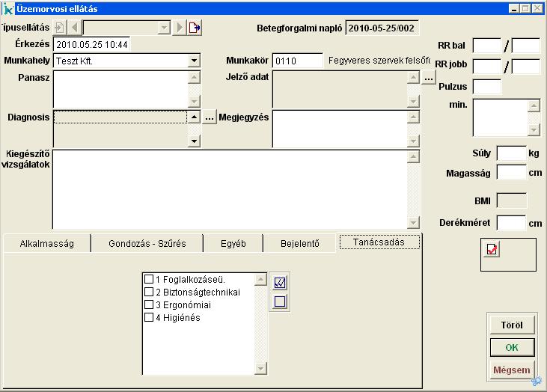This screenshot has width=547, height=392.
Task: Open the Diagnosis lookup ellipsis button
Action: (210, 117)
